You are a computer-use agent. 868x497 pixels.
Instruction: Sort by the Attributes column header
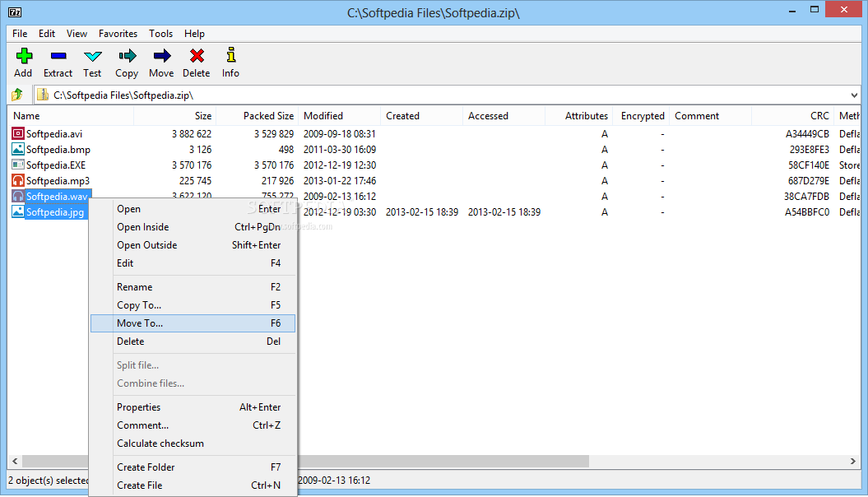coord(579,116)
